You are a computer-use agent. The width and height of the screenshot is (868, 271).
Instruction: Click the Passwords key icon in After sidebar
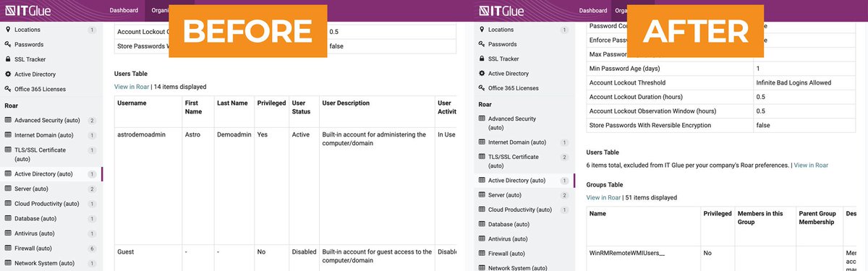(x=482, y=44)
